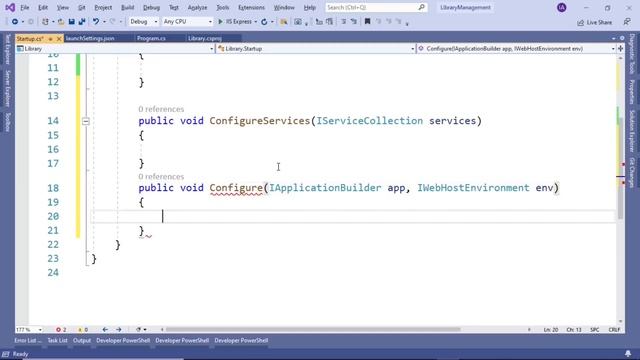Click the New Project toolbar icon
Viewport: 640px width, 360px height.
tap(45, 22)
